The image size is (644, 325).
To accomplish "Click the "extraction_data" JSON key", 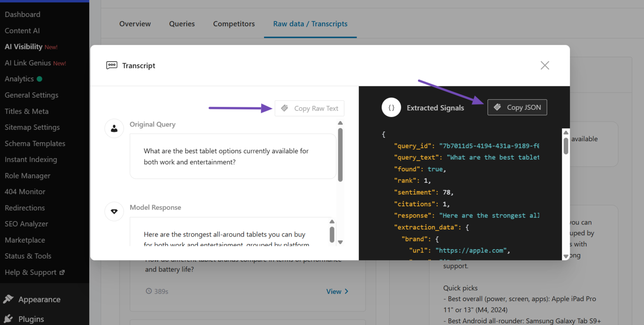I will (425, 227).
